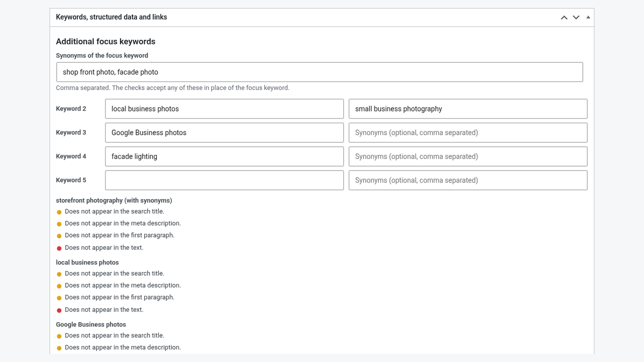Click 'storefront photography (with synonyms)' heading
The height and width of the screenshot is (362, 644).
(x=114, y=200)
